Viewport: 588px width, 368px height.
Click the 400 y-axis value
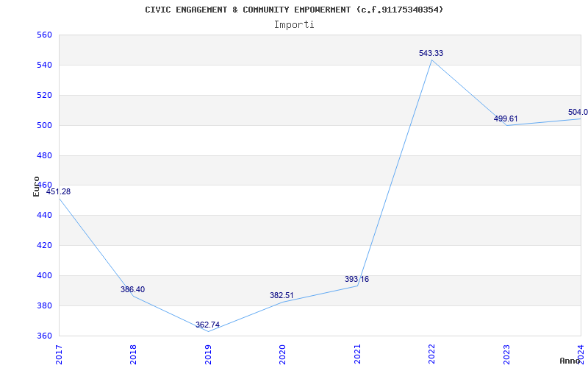pos(44,275)
